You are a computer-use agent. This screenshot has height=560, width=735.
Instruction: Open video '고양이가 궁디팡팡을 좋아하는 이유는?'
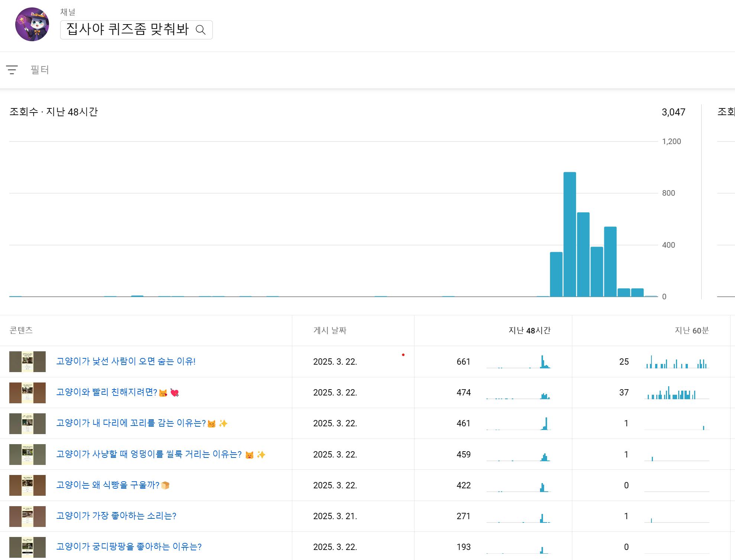pyautogui.click(x=129, y=547)
